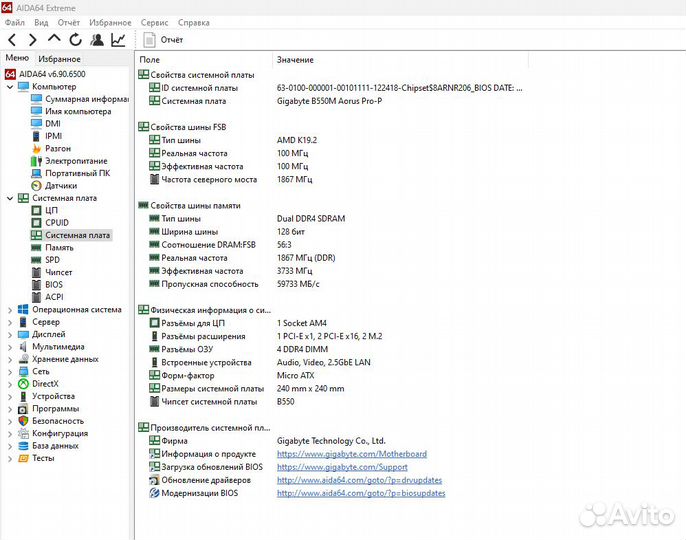The image size is (686, 540).
Task: Click the line graph toolbar icon
Action: (118, 40)
